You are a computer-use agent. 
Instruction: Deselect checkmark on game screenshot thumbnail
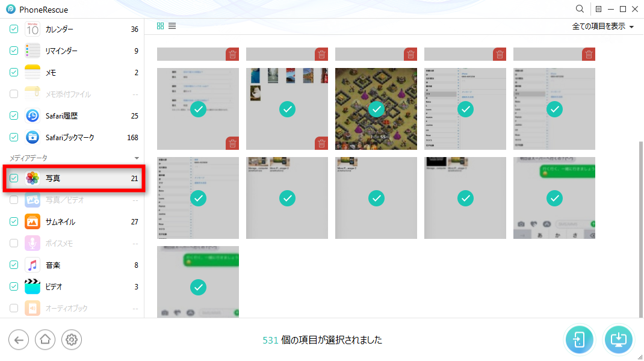tap(376, 109)
